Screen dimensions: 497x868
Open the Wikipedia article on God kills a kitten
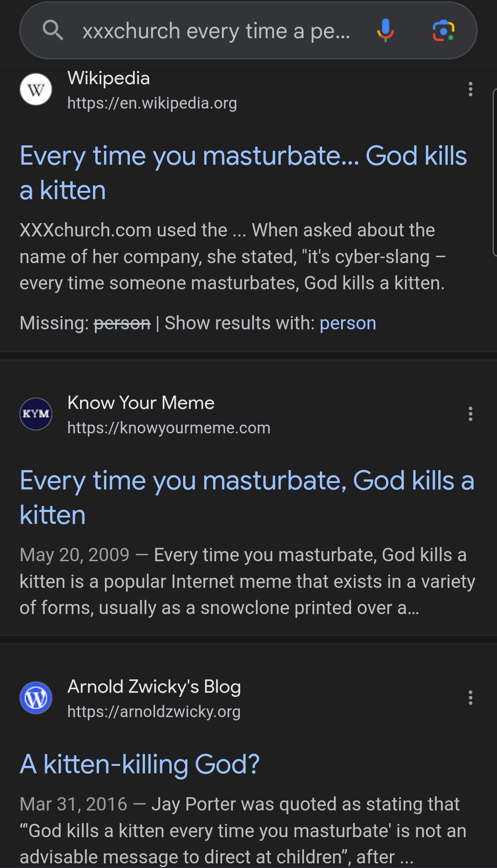coord(243,173)
